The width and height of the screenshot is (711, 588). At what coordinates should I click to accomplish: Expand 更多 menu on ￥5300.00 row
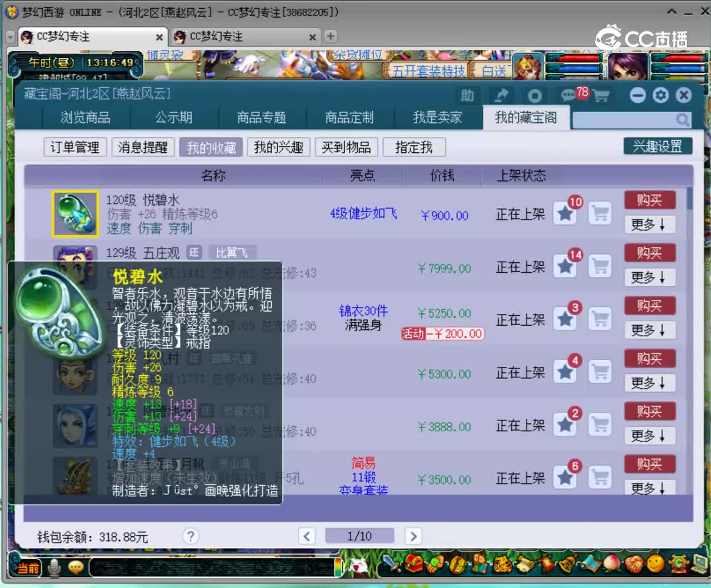click(x=649, y=383)
